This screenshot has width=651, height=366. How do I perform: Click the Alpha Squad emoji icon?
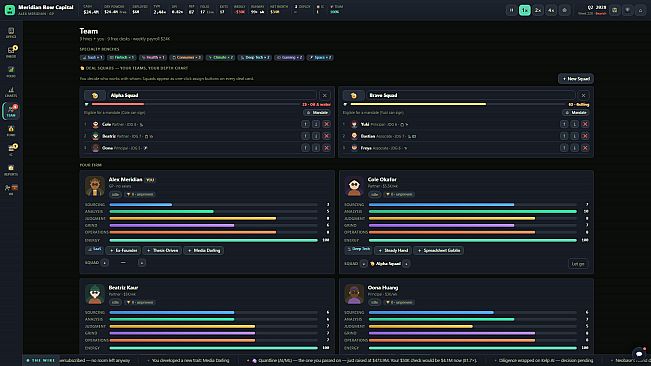[x=95, y=95]
